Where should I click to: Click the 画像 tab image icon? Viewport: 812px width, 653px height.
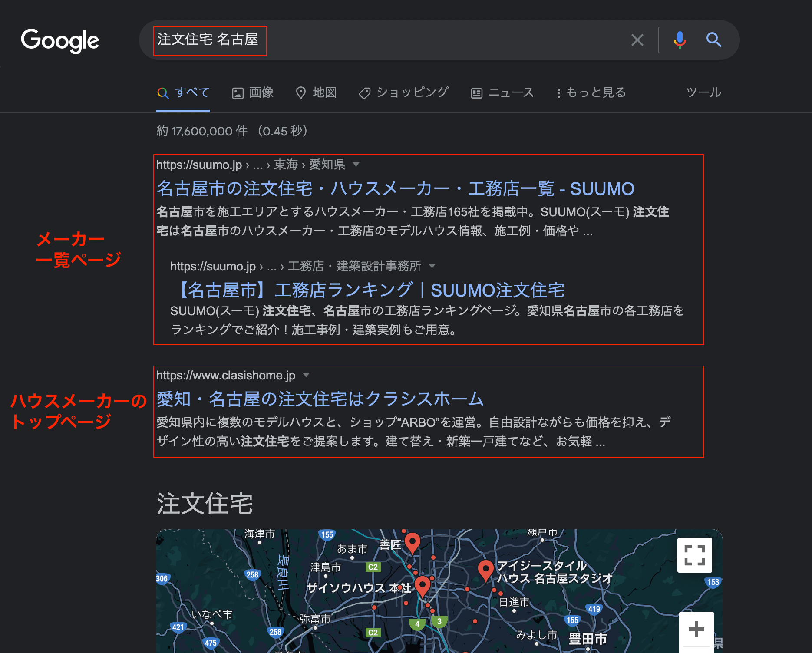click(238, 93)
